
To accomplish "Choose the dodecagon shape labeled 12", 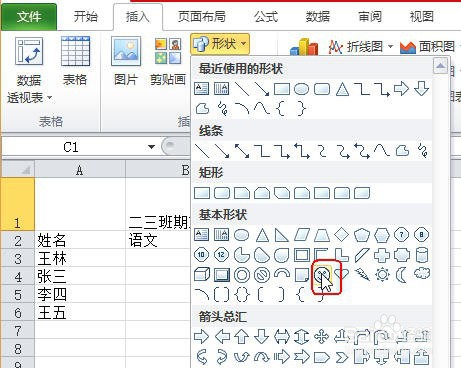I will pos(221,255).
